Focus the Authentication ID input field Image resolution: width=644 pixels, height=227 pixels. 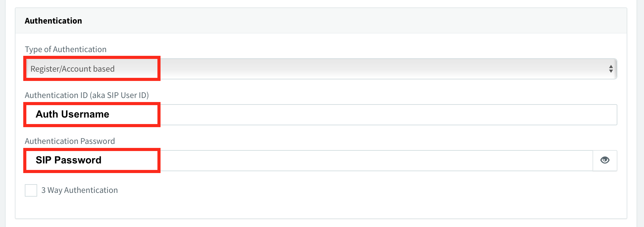point(321,115)
